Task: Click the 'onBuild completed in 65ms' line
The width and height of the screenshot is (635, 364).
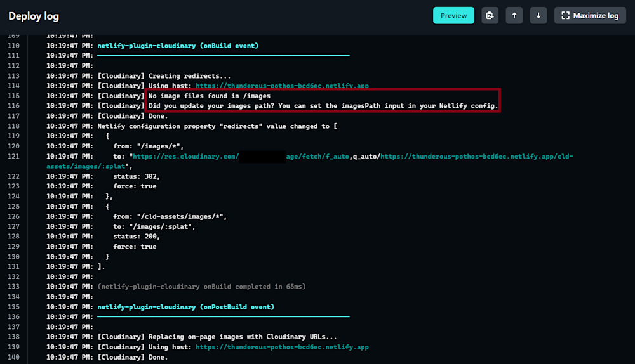Action: point(201,287)
